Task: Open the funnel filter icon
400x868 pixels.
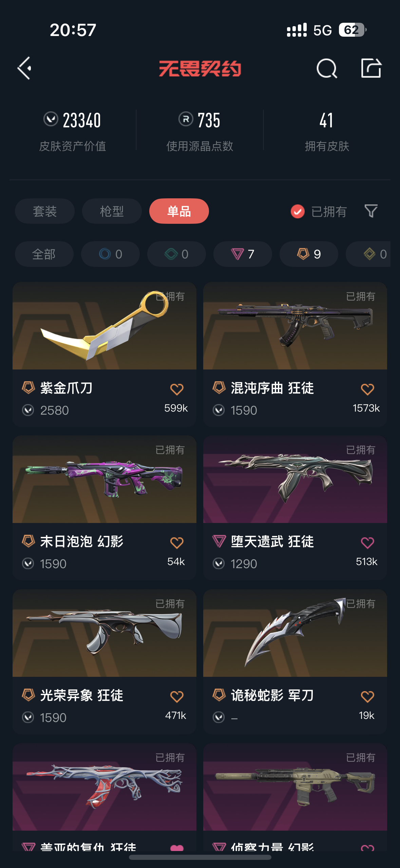Action: (x=371, y=211)
